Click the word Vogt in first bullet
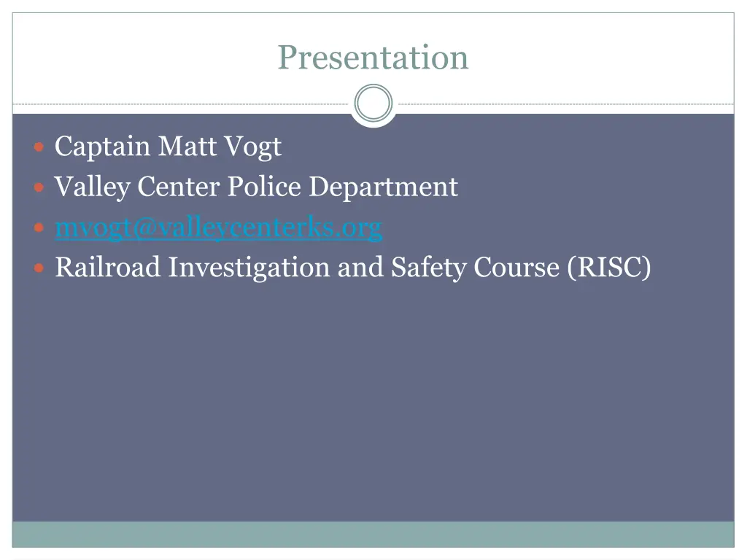 coord(253,146)
